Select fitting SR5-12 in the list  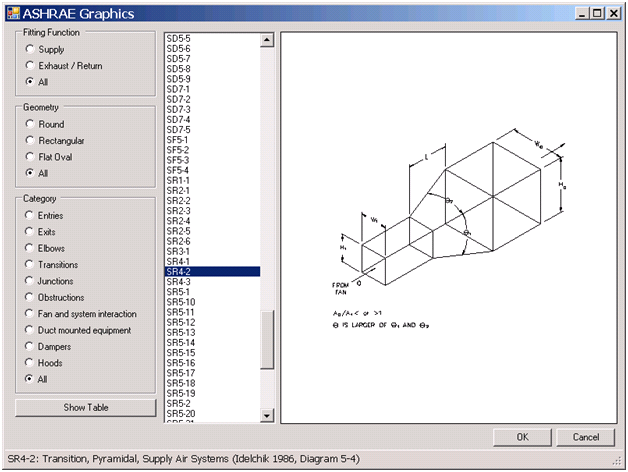(212, 323)
